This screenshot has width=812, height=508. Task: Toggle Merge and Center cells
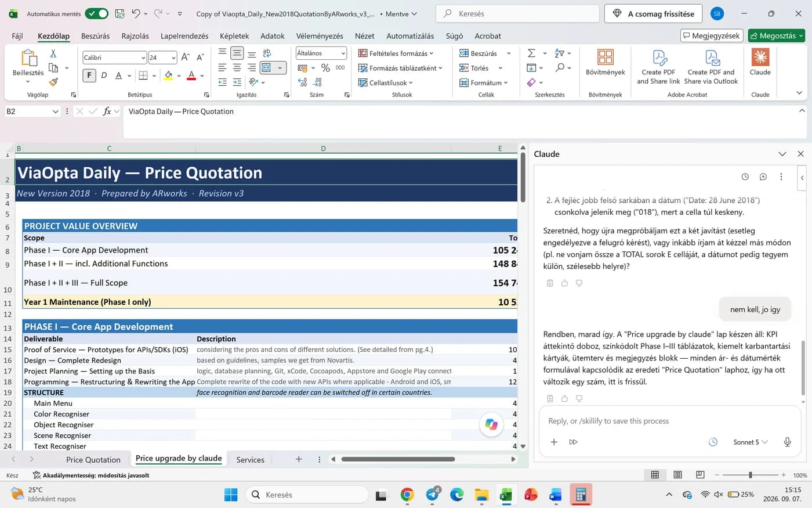[266, 68]
